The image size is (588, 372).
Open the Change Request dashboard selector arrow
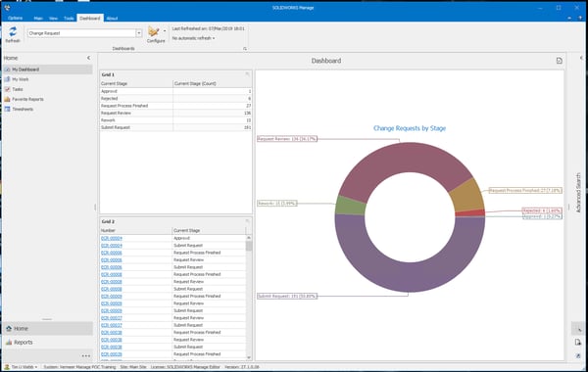(139, 33)
